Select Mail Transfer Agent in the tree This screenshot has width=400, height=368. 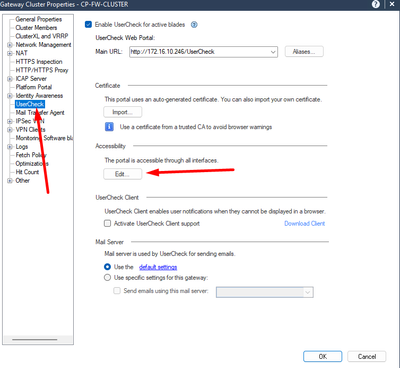(x=40, y=113)
